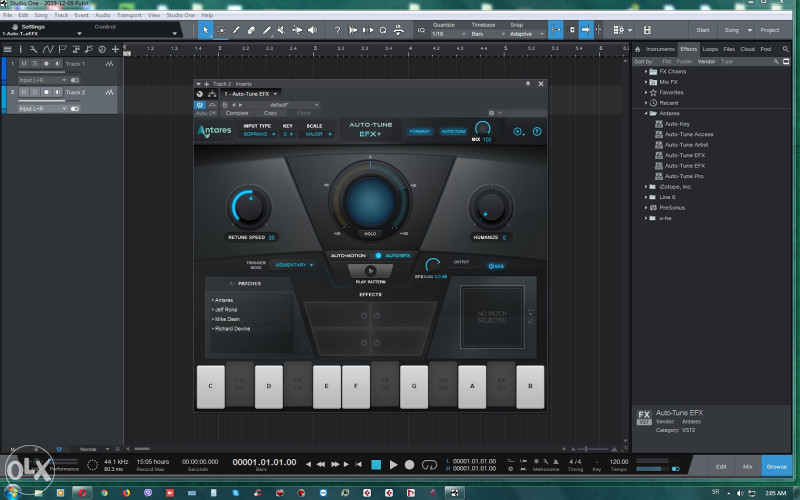
Task: Adjust the Retune Speed knob
Action: point(249,208)
